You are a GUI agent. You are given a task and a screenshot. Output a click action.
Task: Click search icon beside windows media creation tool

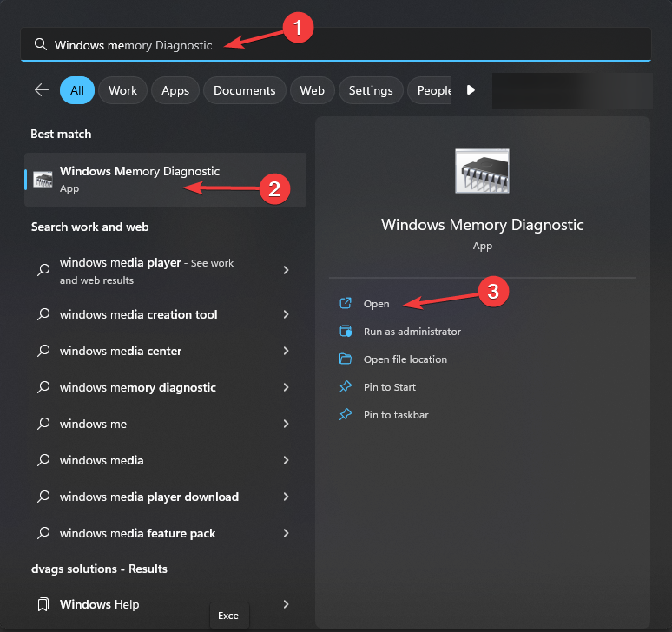tap(43, 314)
